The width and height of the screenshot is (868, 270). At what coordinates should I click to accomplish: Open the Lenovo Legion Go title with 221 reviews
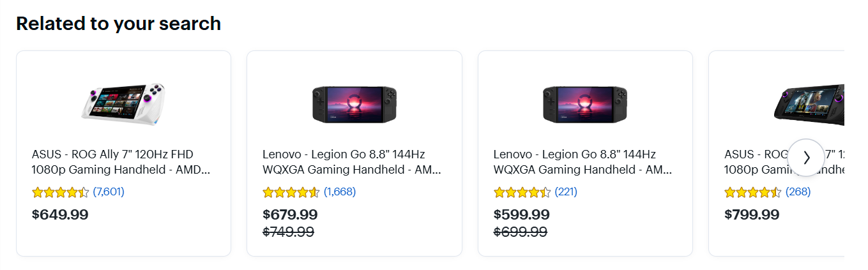583,162
